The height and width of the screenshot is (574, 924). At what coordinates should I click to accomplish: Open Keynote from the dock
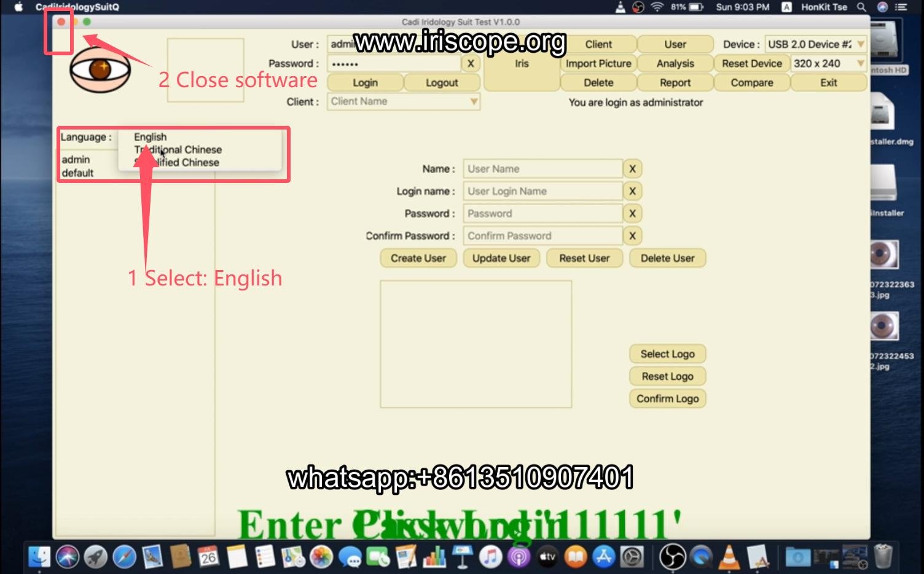coord(462,557)
